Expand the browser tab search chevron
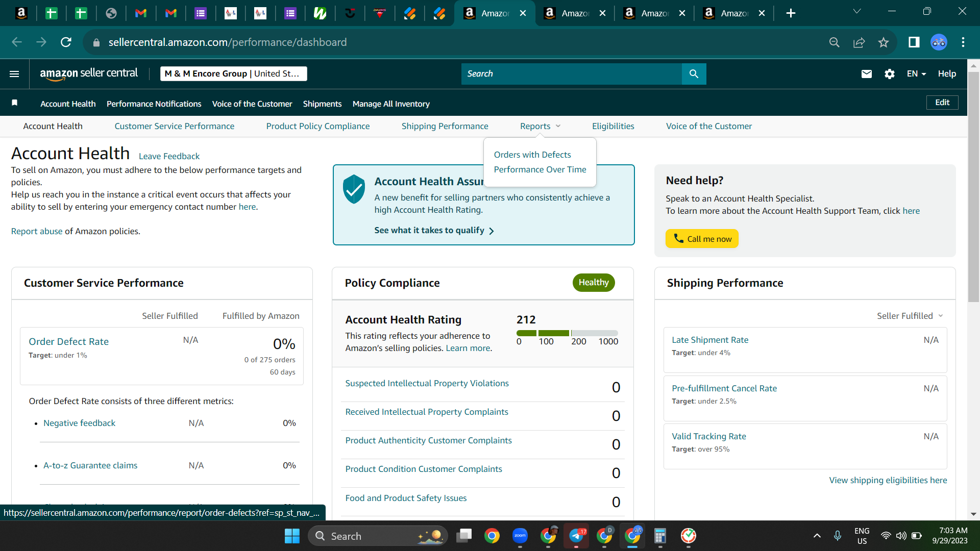 coord(857,11)
